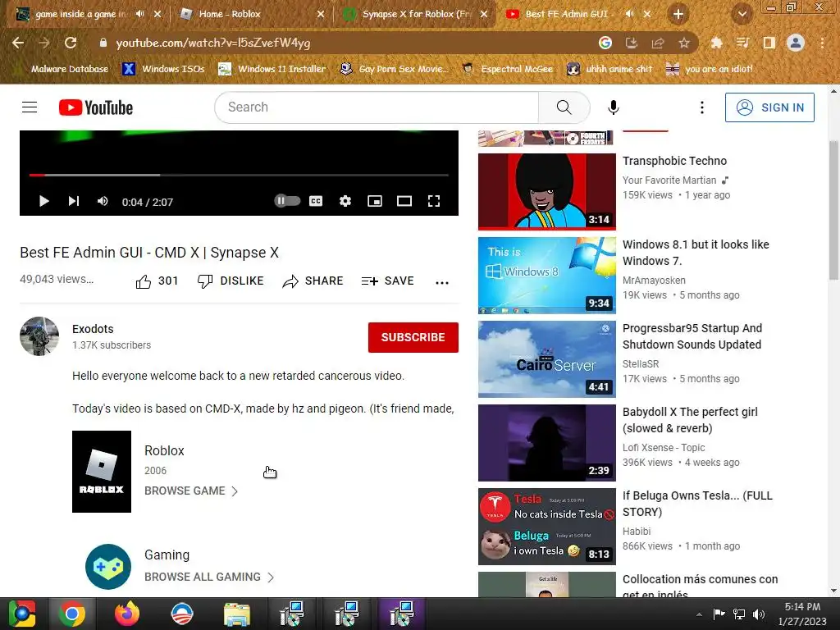840x630 pixels.
Task: Open the YouTube hamburger guide menu
Action: click(30, 107)
